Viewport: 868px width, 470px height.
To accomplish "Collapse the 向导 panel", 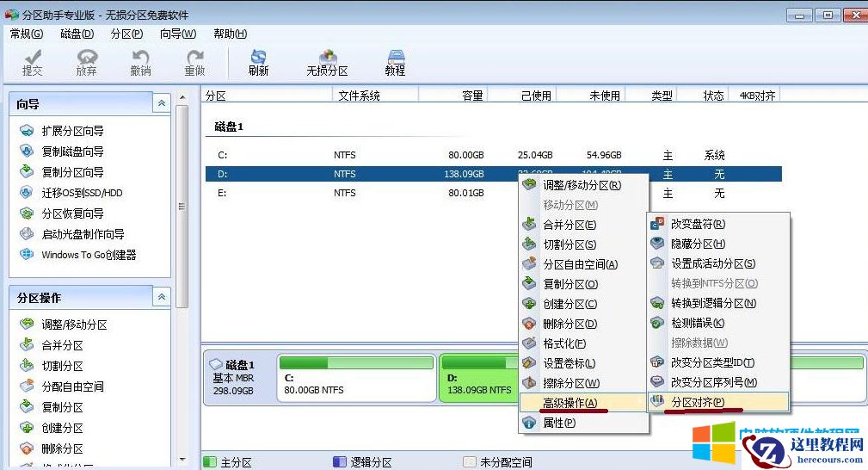I will [x=162, y=103].
